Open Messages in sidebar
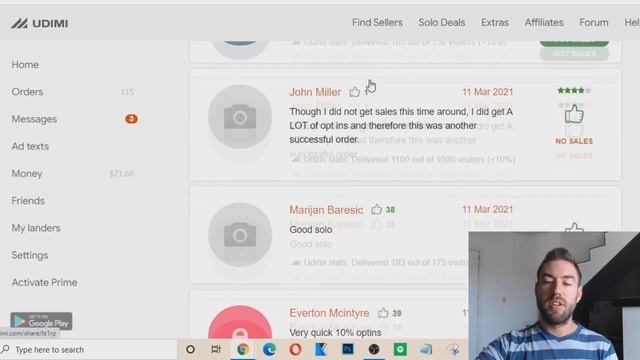 click(x=34, y=119)
